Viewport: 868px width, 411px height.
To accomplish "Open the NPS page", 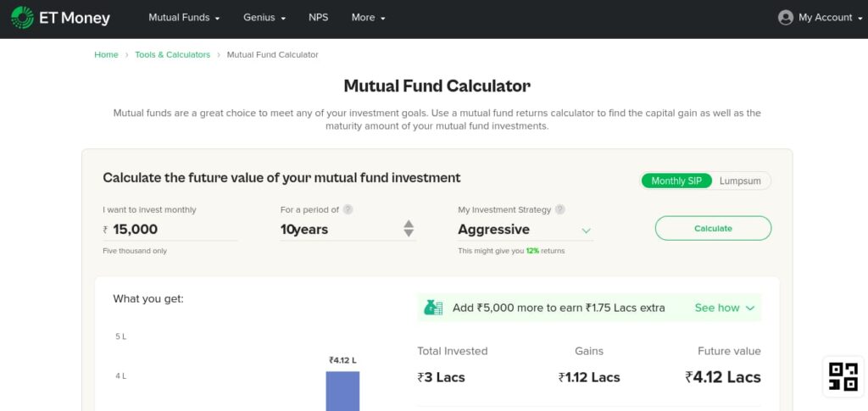I will [319, 18].
